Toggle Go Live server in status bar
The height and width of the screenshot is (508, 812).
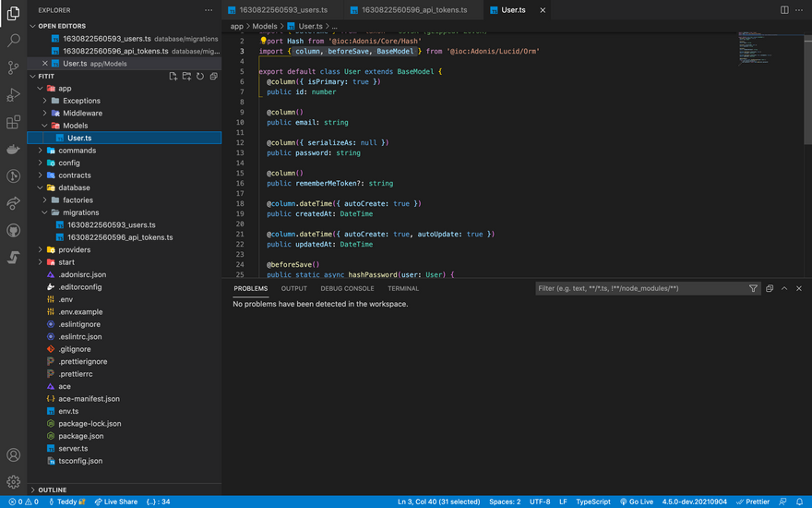click(636, 502)
